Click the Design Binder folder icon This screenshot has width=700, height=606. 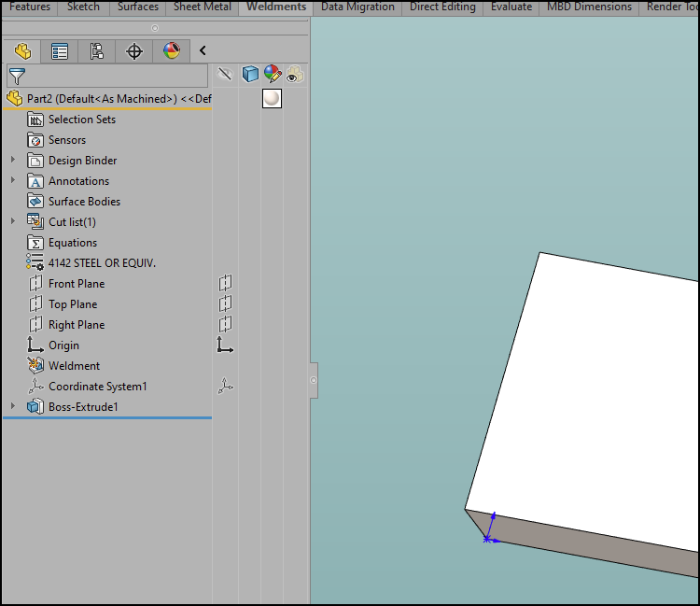tap(35, 161)
